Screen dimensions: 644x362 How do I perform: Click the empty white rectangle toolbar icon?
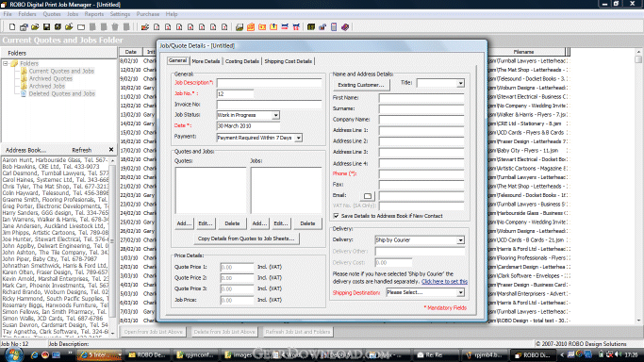[x=81, y=27]
